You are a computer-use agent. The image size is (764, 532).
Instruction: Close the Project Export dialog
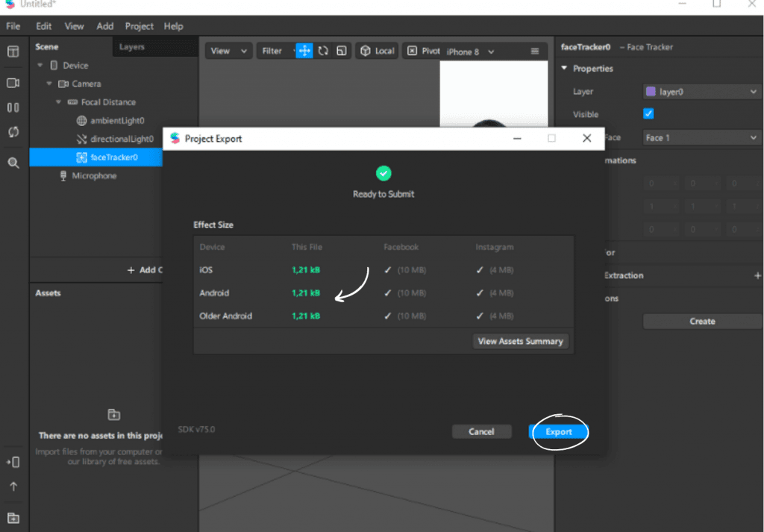pyautogui.click(x=586, y=138)
